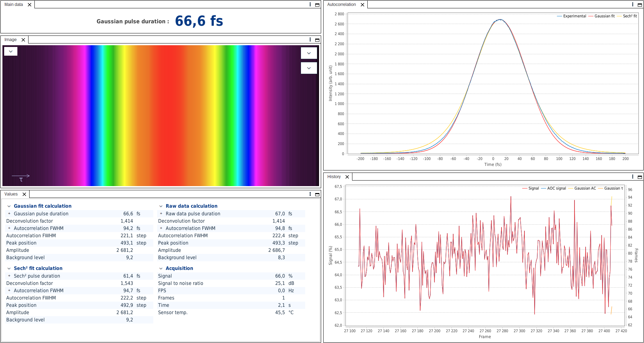Open the top-left dropdown on the image
This screenshot has height=343, width=644.
(11, 51)
